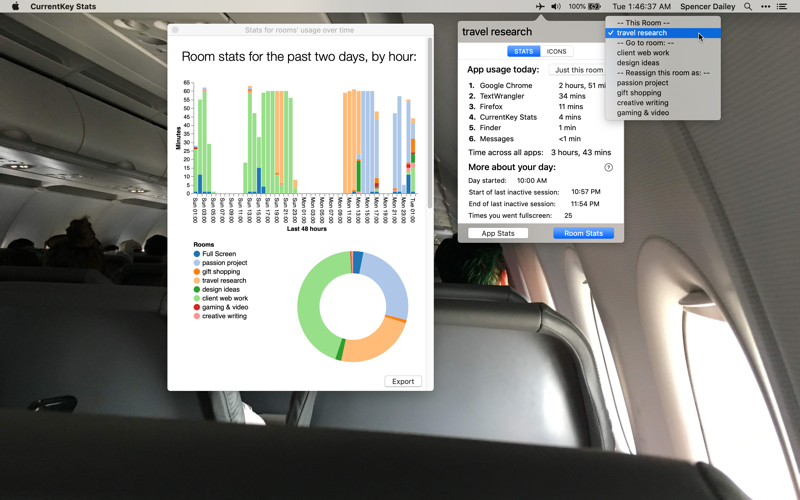Click the Full Screen legend dot
This screenshot has height=500, width=800.
[197, 254]
